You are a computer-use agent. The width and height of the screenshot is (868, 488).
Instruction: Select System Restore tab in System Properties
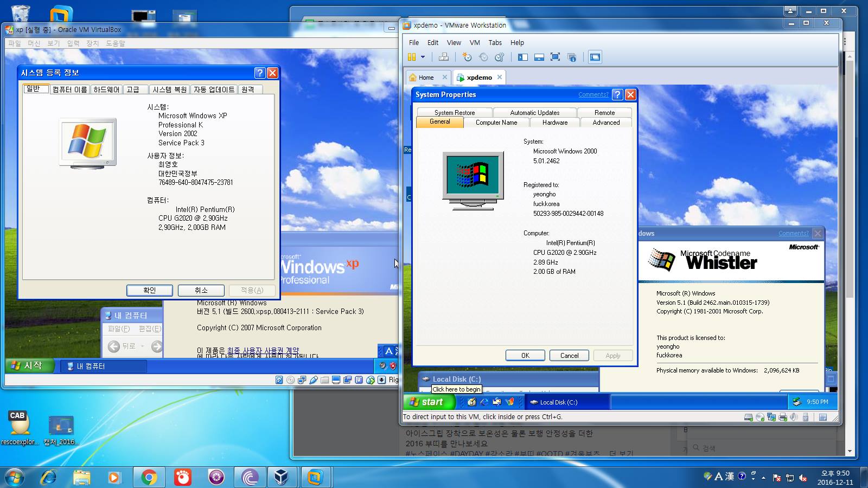pos(455,112)
